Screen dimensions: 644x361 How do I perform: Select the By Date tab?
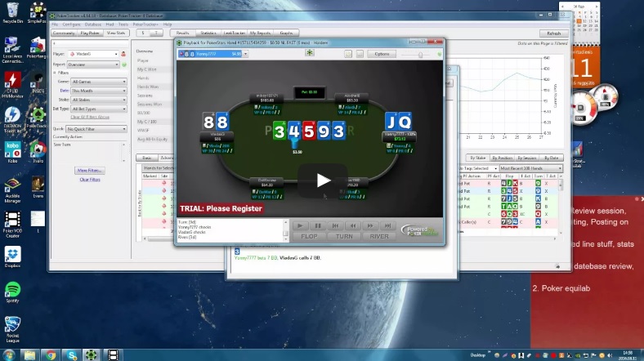click(551, 158)
